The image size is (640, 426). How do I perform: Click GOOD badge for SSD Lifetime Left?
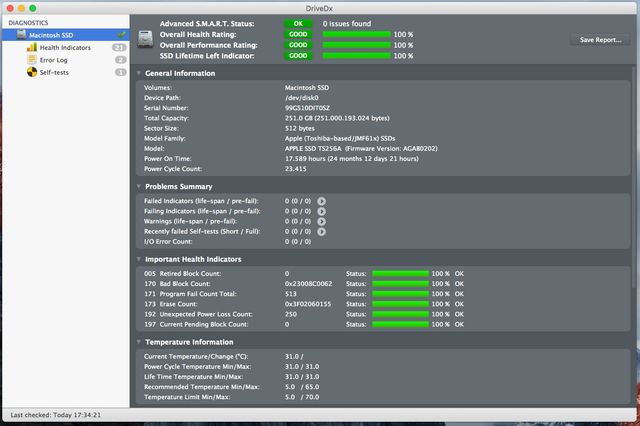tap(298, 55)
